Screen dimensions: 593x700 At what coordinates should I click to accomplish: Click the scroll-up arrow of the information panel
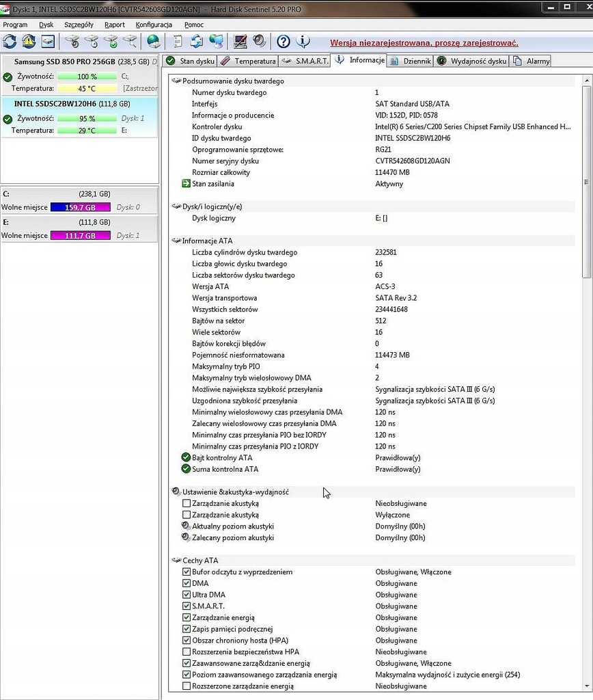coord(586,81)
